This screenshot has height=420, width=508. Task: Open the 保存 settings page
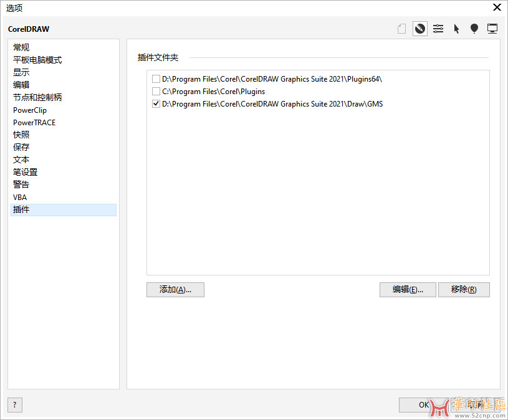[x=64, y=147]
